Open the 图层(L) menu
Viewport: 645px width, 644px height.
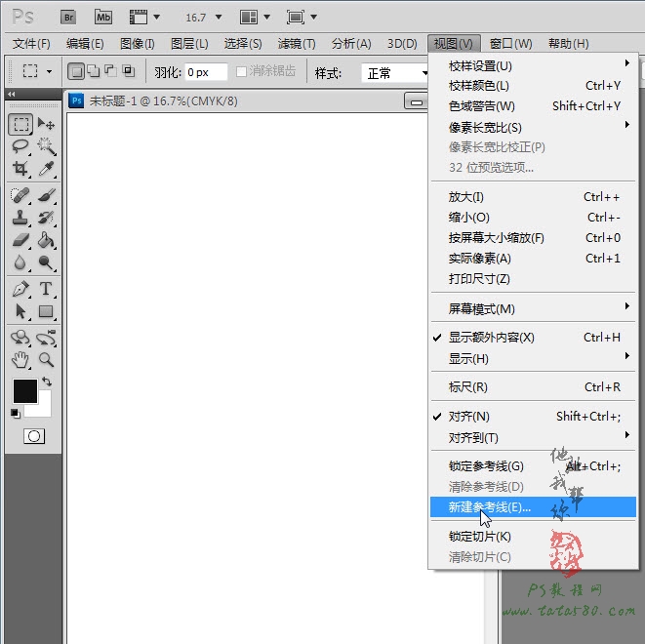(189, 43)
